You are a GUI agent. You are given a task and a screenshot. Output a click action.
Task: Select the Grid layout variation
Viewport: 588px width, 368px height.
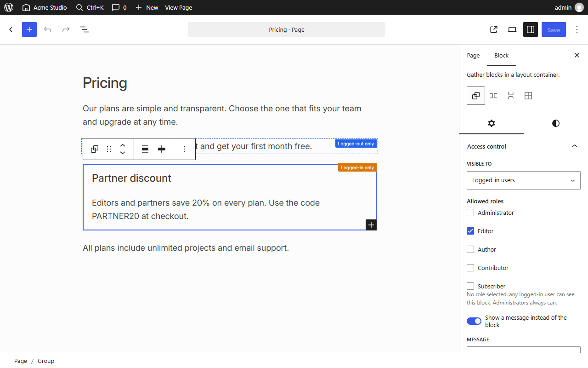[528, 96]
